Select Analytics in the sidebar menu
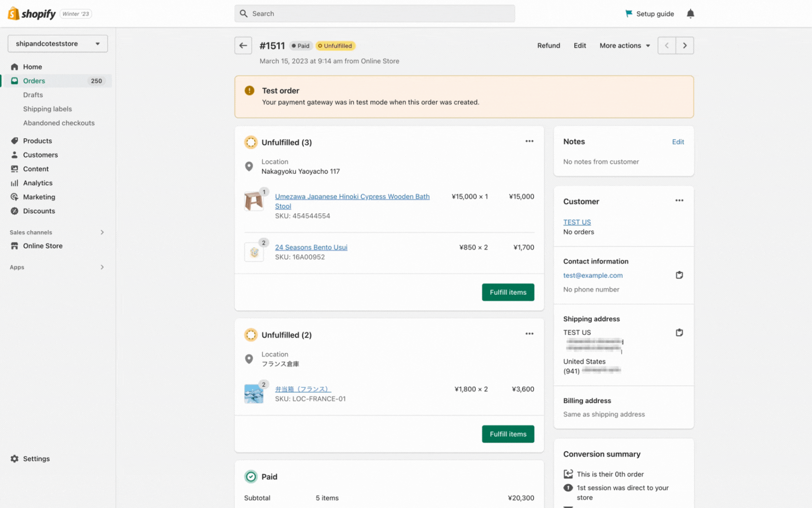Screen dimensions: 812x508 click(x=38, y=183)
